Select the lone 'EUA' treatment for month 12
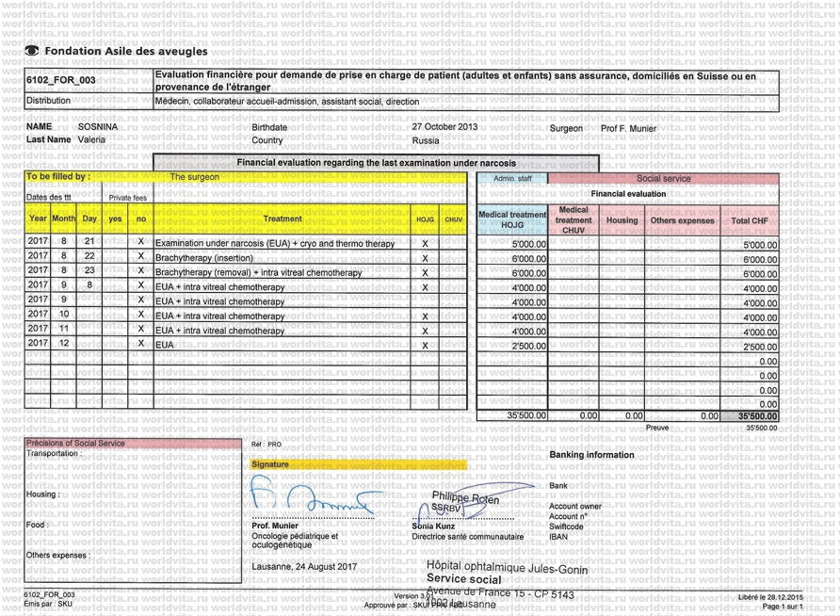The height and width of the screenshot is (616, 840). click(165, 346)
